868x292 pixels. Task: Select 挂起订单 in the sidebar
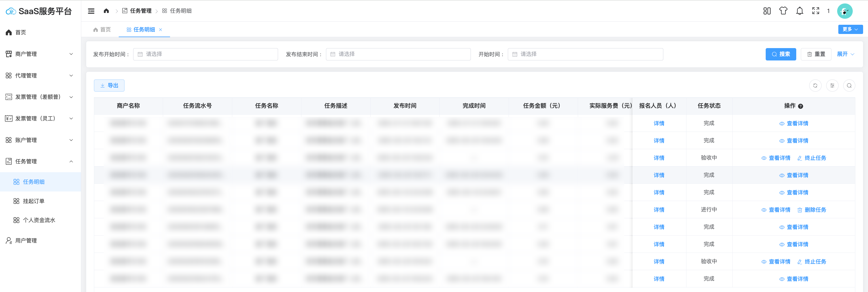point(33,201)
